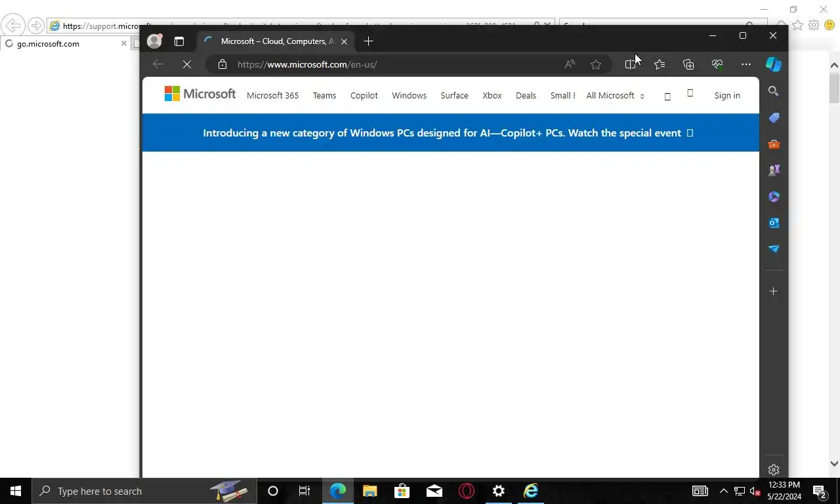The height and width of the screenshot is (504, 840).
Task: Open Surface nav link
Action: (x=454, y=95)
